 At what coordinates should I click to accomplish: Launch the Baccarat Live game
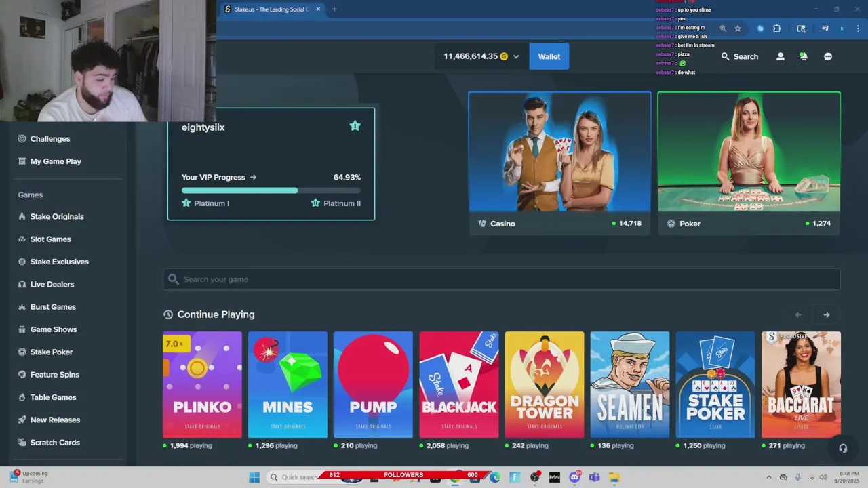(x=801, y=384)
